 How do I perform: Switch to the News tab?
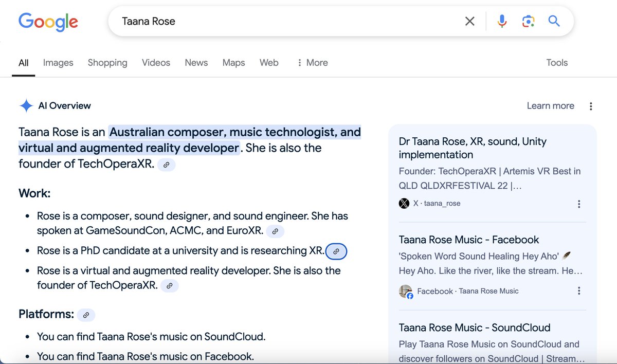pyautogui.click(x=196, y=62)
